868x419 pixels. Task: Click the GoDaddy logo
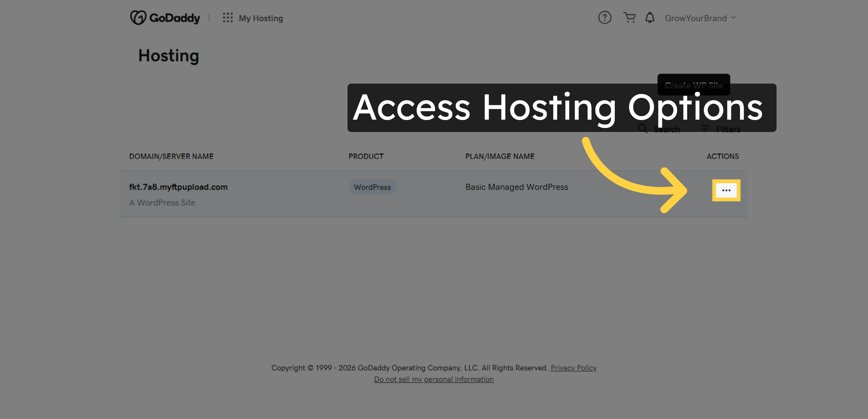pos(165,17)
